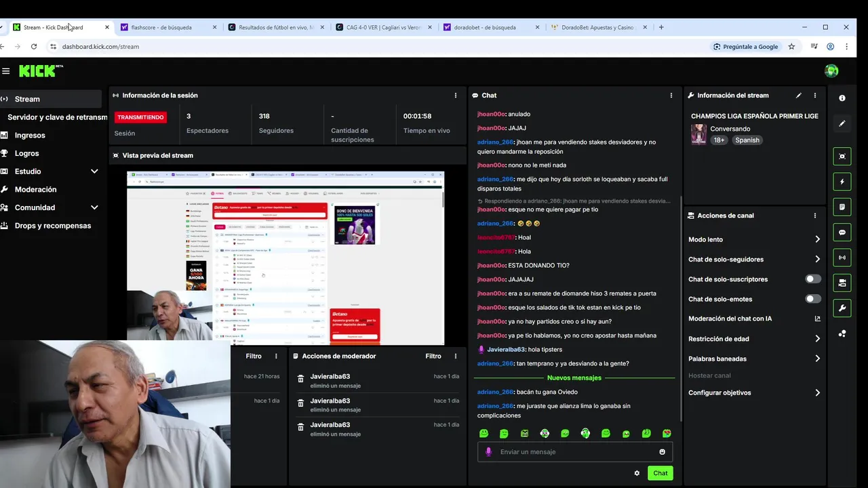Switch to the CAG 4-0 VER browser tab
The width and height of the screenshot is (868, 488).
point(383,27)
